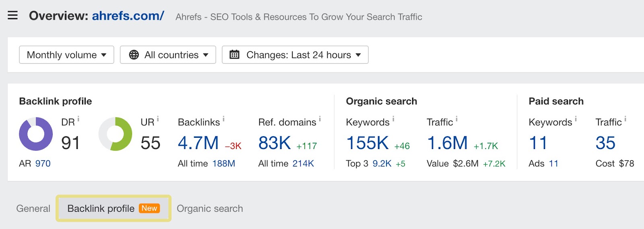This screenshot has height=229, width=644.
Task: Click the paid Cost $78
Action: (627, 164)
